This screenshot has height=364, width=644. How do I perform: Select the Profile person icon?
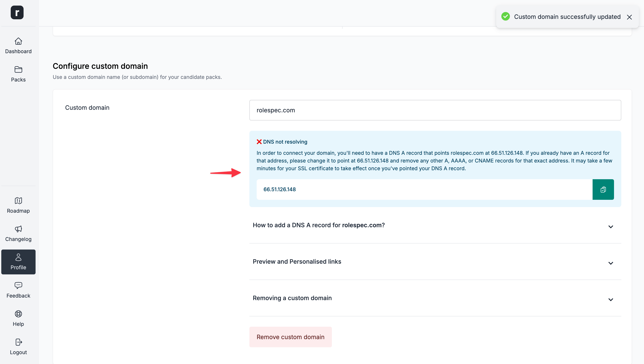(18, 258)
